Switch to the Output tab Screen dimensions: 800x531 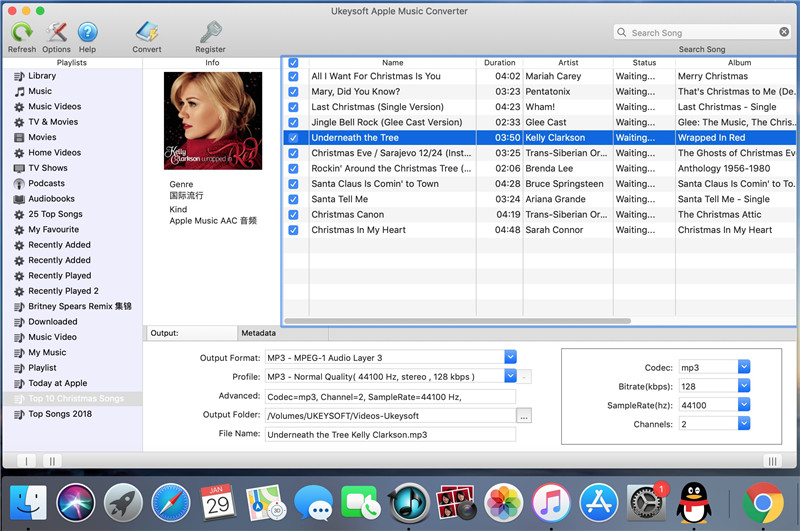tap(191, 333)
